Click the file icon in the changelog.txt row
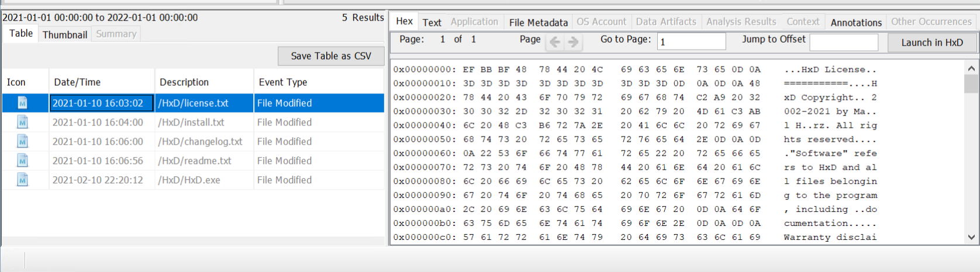This screenshot has width=980, height=272. [22, 141]
